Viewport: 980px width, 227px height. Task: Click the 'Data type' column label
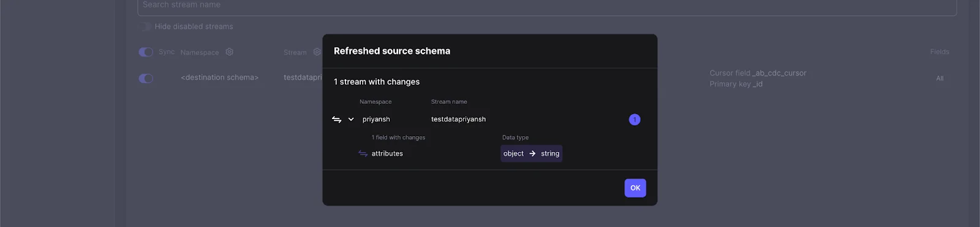coord(515,137)
